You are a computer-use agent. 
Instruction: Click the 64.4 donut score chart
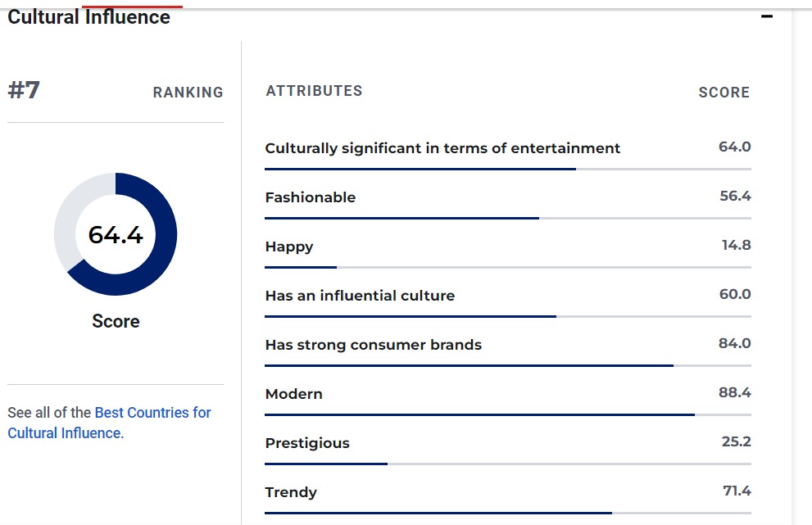click(116, 234)
